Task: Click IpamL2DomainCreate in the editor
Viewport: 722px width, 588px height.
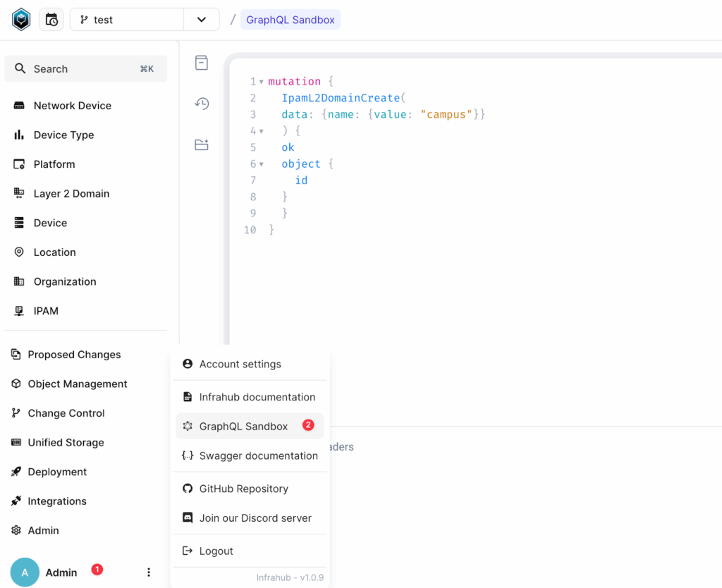Action: click(341, 98)
